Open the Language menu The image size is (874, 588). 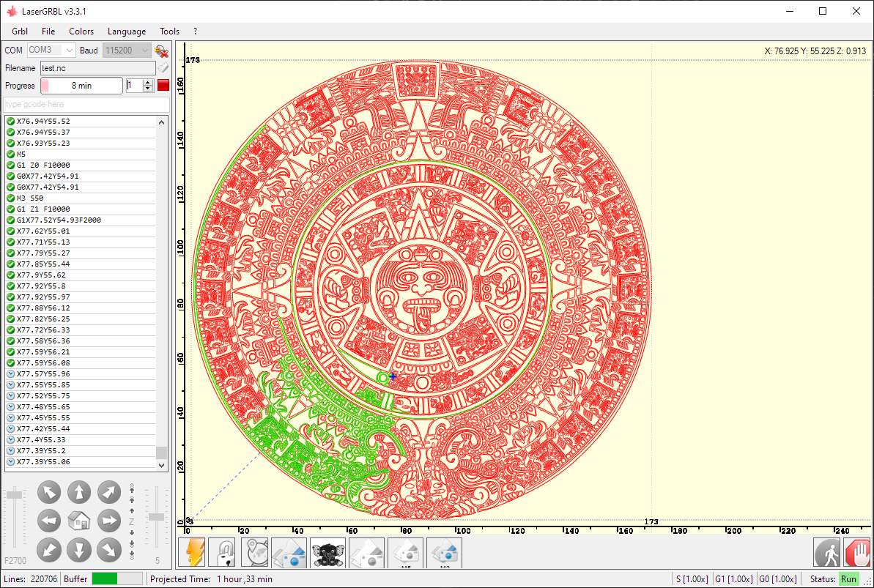pos(127,31)
